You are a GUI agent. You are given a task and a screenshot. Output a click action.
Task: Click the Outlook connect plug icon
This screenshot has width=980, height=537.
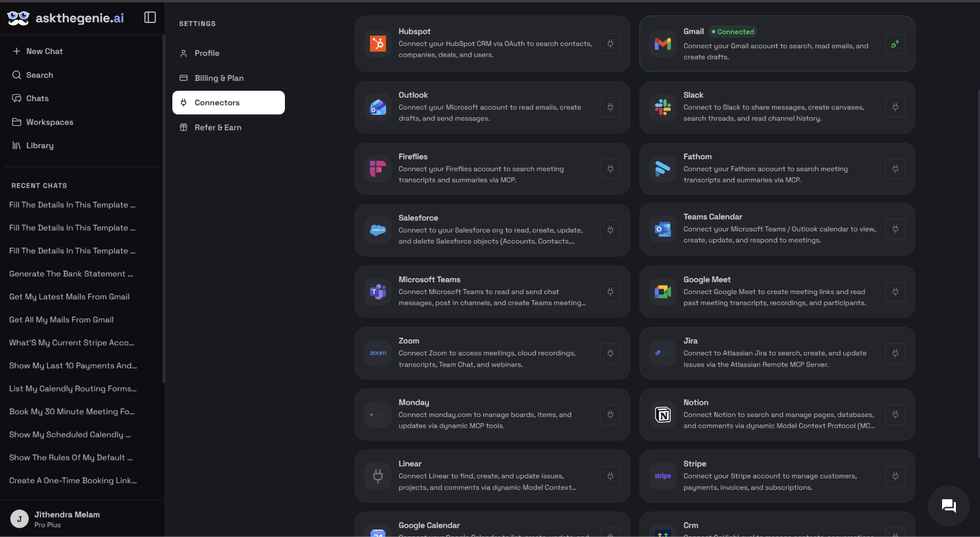[610, 107]
